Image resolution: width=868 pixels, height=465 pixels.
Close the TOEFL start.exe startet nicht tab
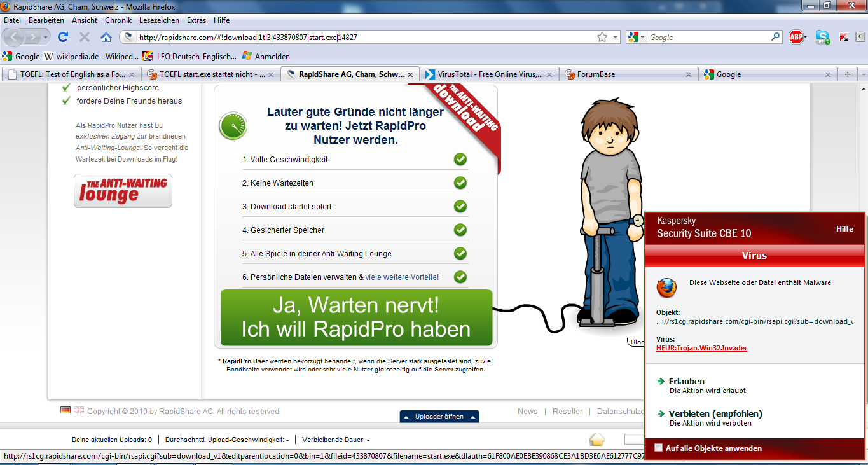272,74
